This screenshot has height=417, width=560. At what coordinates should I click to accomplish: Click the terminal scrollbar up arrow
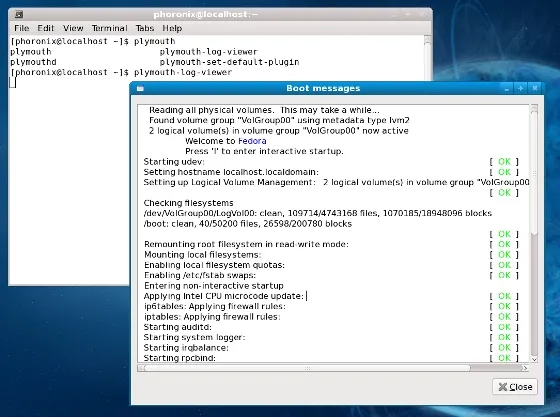427,40
